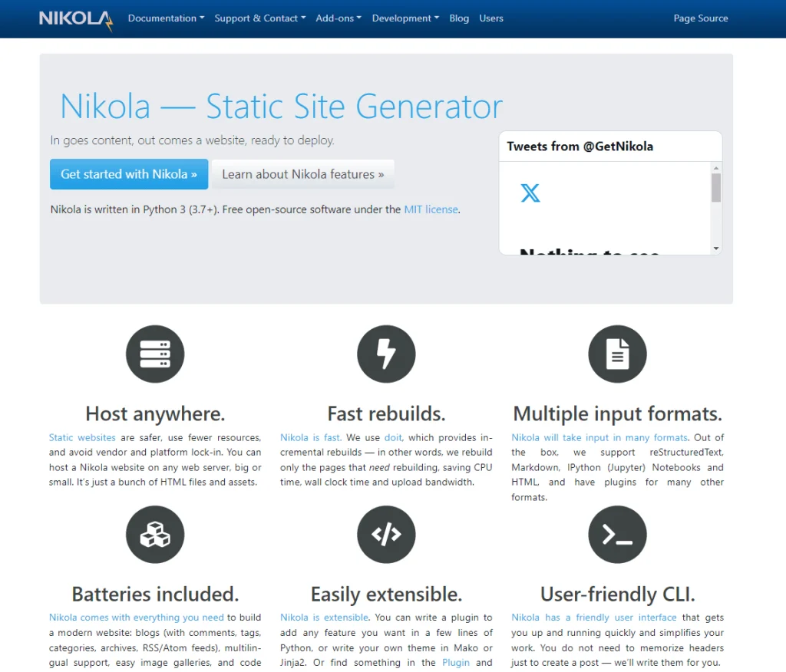This screenshot has width=786, height=672.
Task: Click the server icon above Host anywhere
Action: click(155, 354)
